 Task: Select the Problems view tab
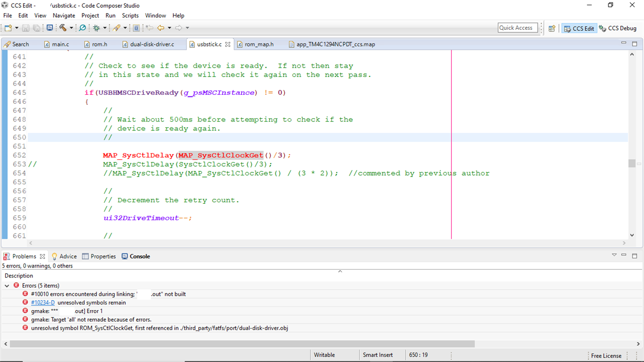(x=24, y=256)
